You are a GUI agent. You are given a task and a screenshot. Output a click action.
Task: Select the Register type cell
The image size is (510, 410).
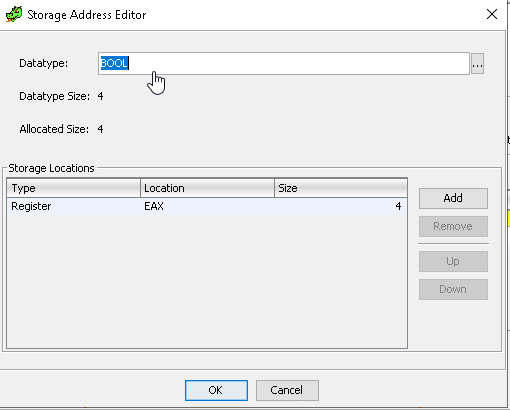pyautogui.click(x=73, y=206)
